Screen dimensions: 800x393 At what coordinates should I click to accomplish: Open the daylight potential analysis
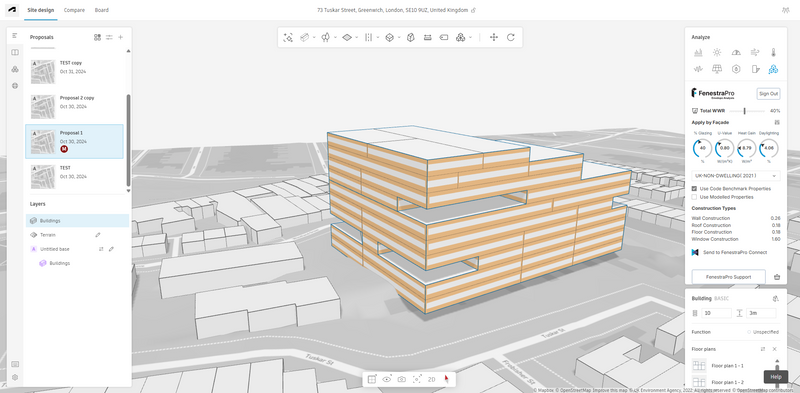click(736, 52)
